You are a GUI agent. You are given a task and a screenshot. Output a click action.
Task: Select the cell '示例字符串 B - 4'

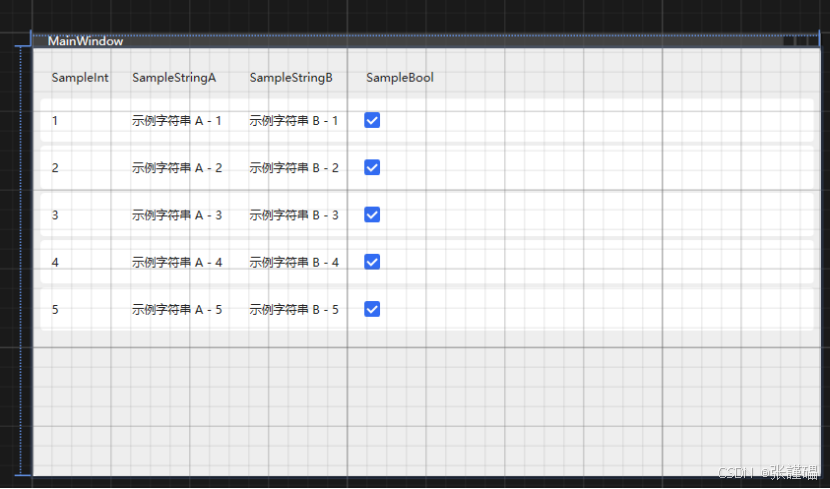coord(294,262)
